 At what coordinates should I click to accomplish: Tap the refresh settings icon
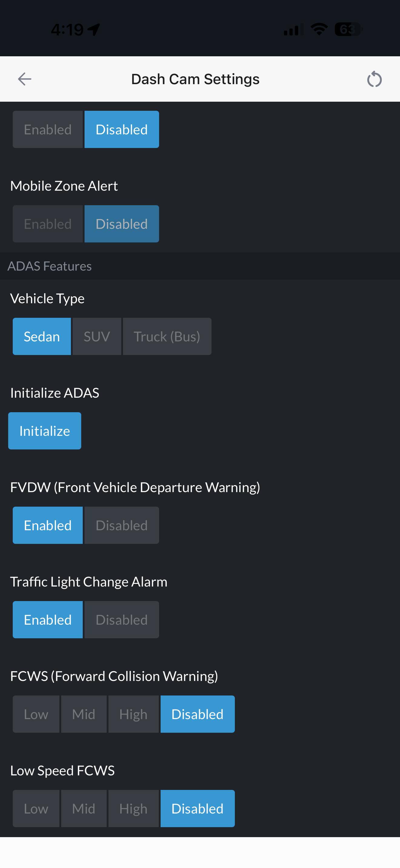click(374, 80)
